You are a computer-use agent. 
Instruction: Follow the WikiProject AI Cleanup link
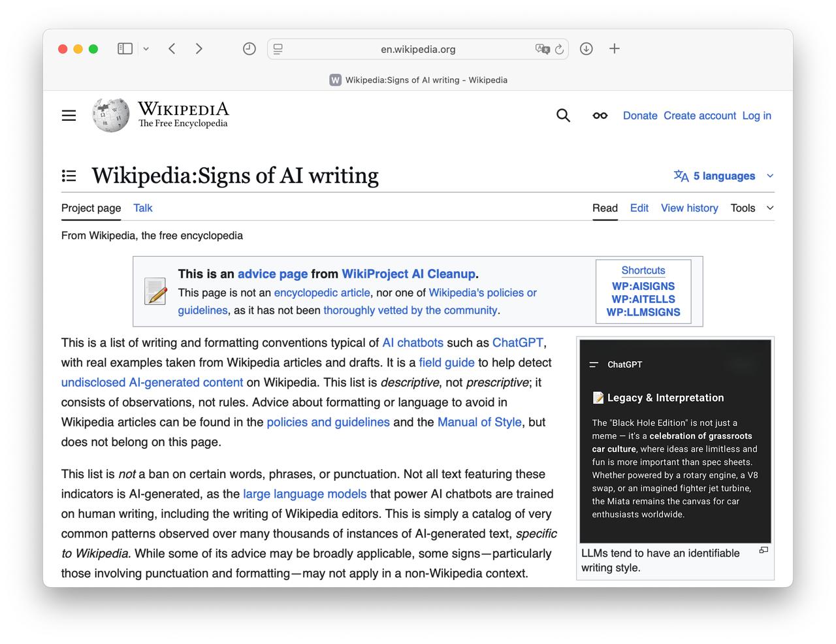click(408, 274)
